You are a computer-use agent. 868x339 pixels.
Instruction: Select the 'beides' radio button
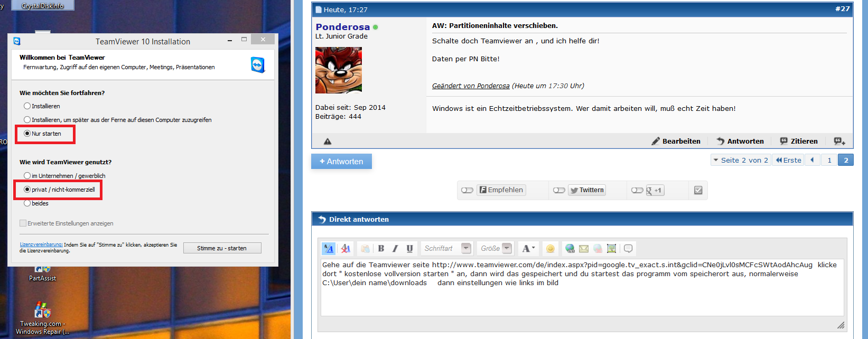point(27,203)
